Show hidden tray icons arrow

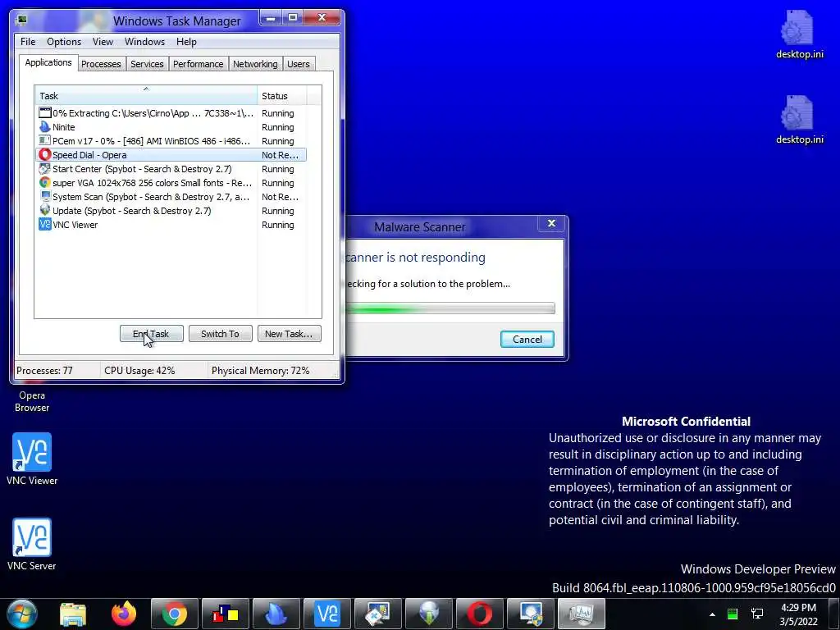pyautogui.click(x=712, y=614)
